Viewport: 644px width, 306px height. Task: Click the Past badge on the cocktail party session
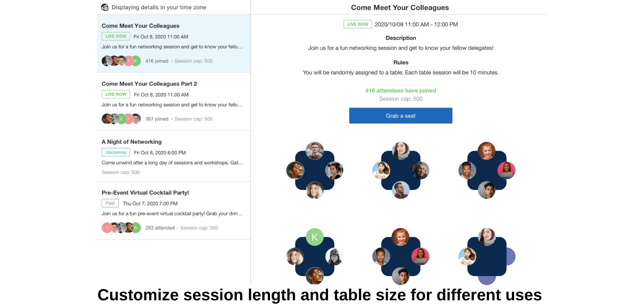(x=110, y=203)
